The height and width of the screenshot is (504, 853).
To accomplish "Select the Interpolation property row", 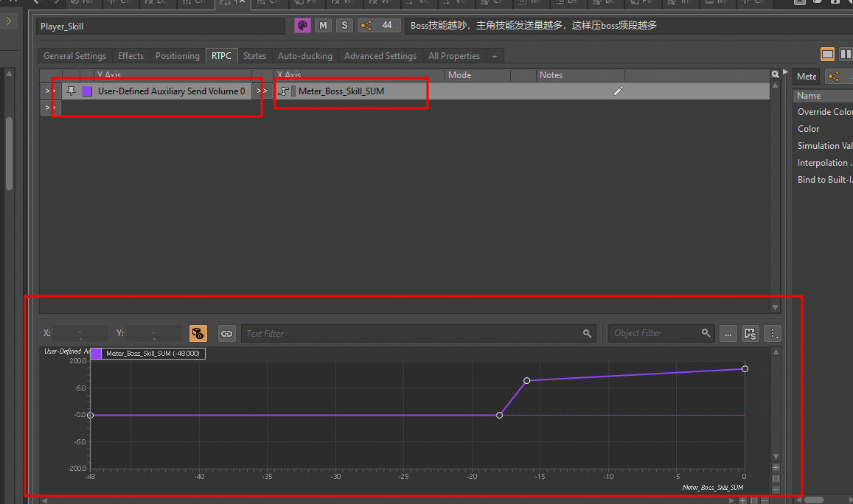I will click(823, 163).
